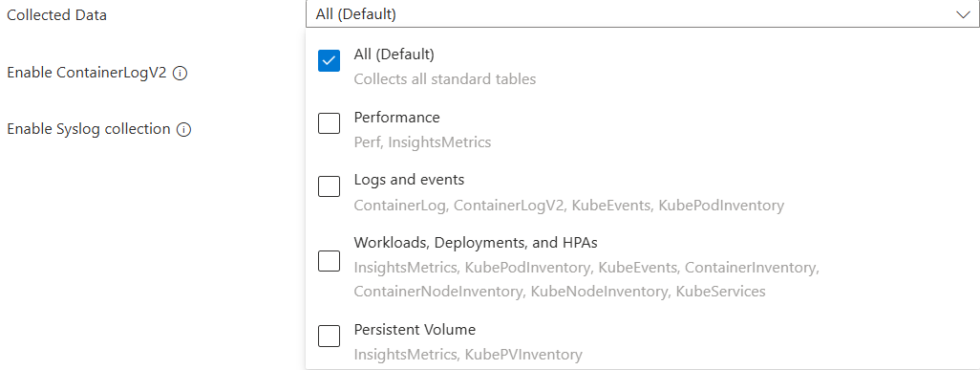
Task: Click the 'InsightsMetrics, KubePVInventory' description
Action: (x=468, y=355)
